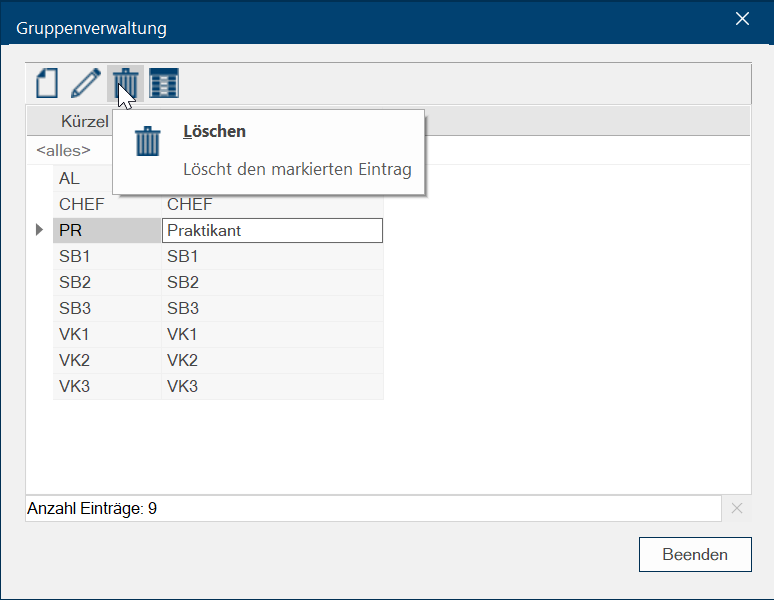Click the Praktikant name edit field
Image resolution: width=774 pixels, height=600 pixels.
click(x=271, y=230)
